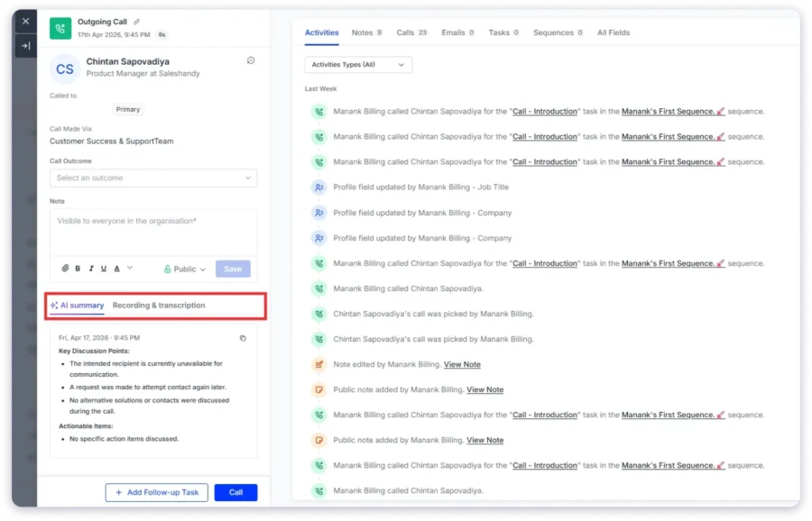Open the Activities Types (All) filter dropdown
Image resolution: width=812 pixels, height=521 pixels.
point(358,65)
